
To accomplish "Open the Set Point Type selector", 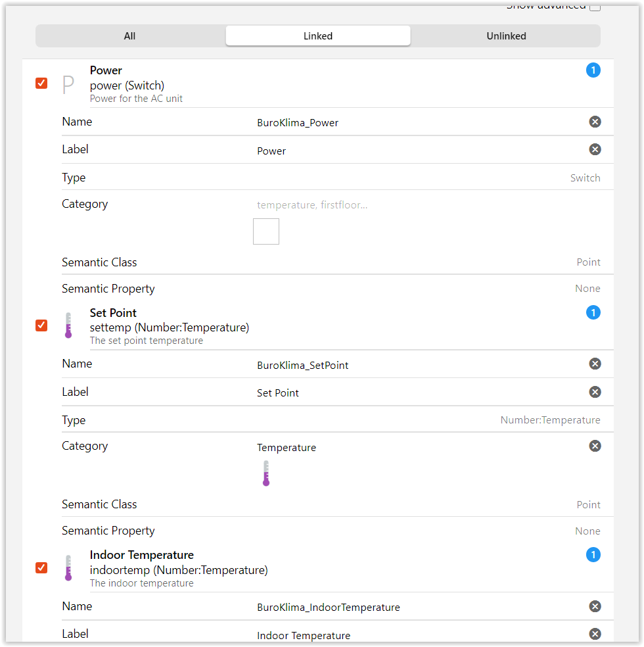I will (550, 420).
